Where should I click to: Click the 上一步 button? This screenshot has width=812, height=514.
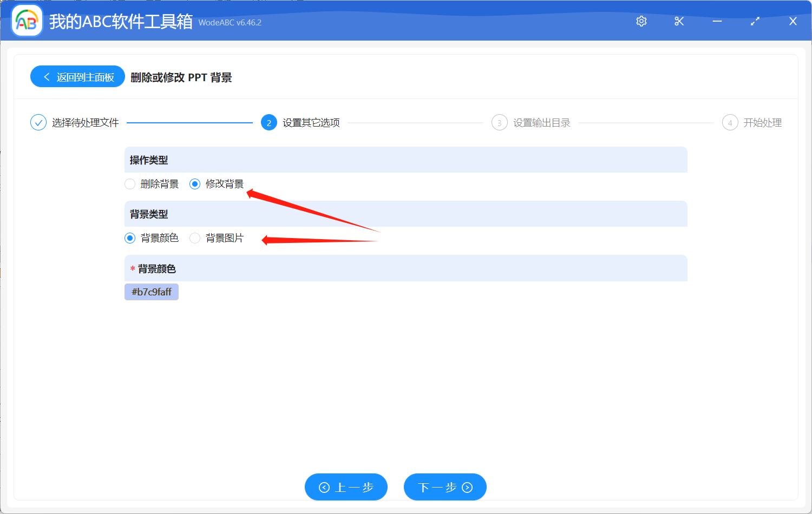[x=346, y=487]
